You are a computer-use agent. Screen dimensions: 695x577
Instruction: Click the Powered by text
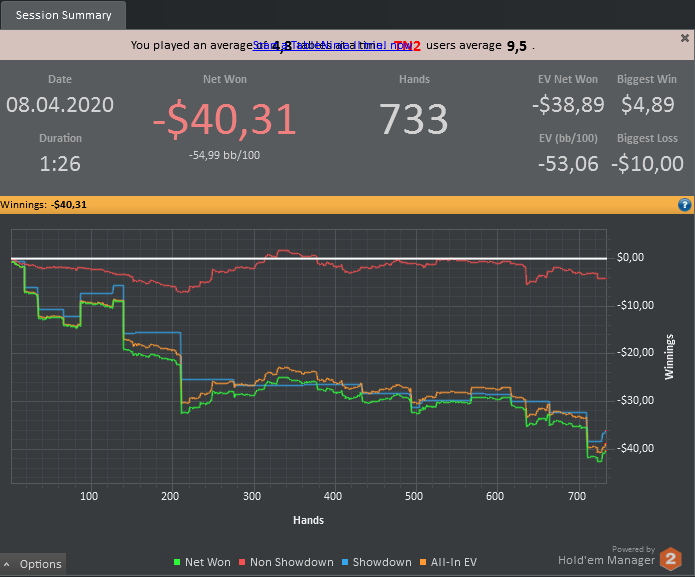pyautogui.click(x=633, y=550)
